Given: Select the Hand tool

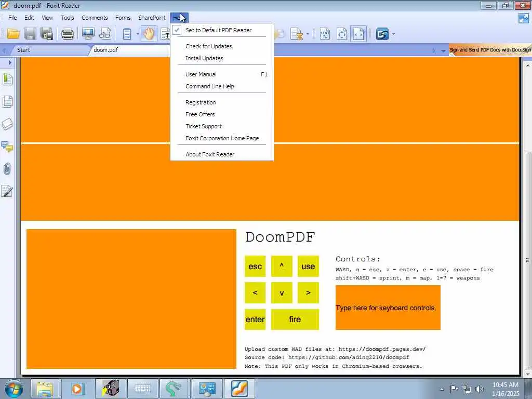Looking at the screenshot, I should (149, 34).
